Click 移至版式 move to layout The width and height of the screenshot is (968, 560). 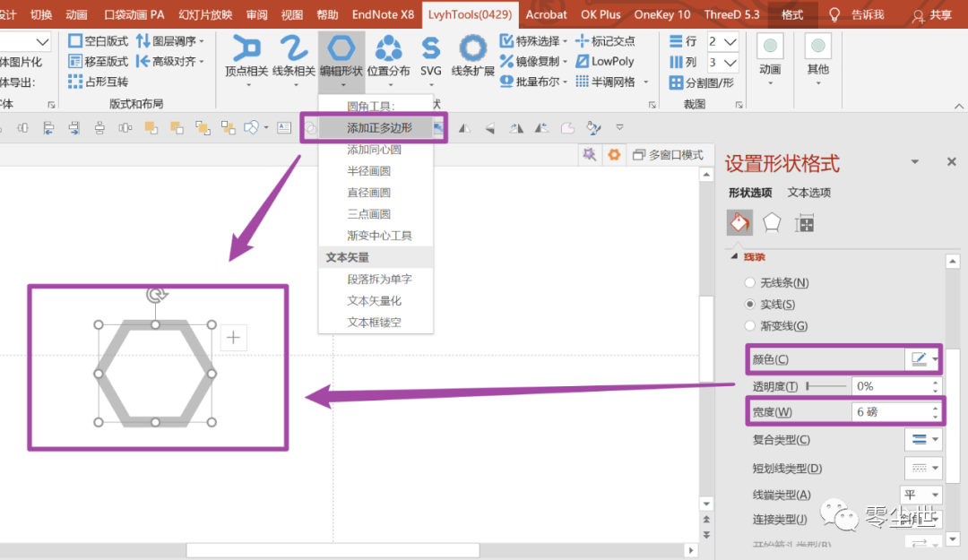pos(99,61)
